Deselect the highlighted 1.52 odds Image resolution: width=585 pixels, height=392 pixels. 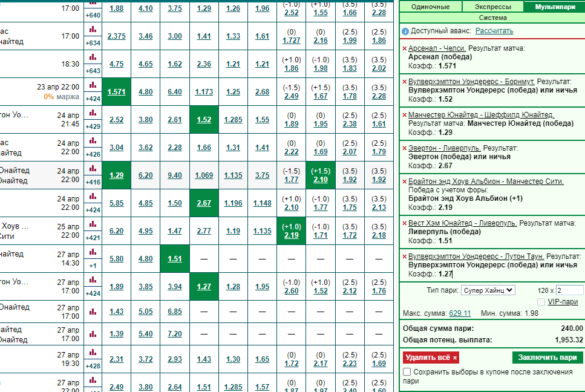[204, 120]
